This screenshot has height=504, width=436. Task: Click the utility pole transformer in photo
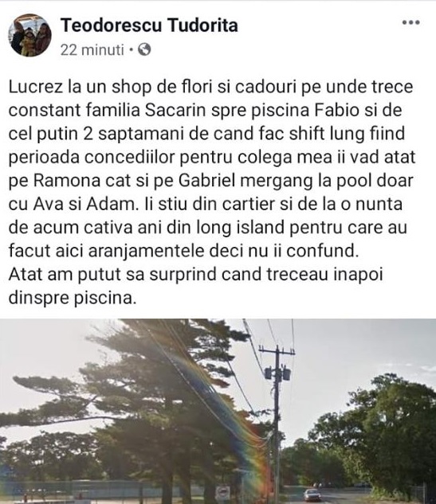(277, 373)
